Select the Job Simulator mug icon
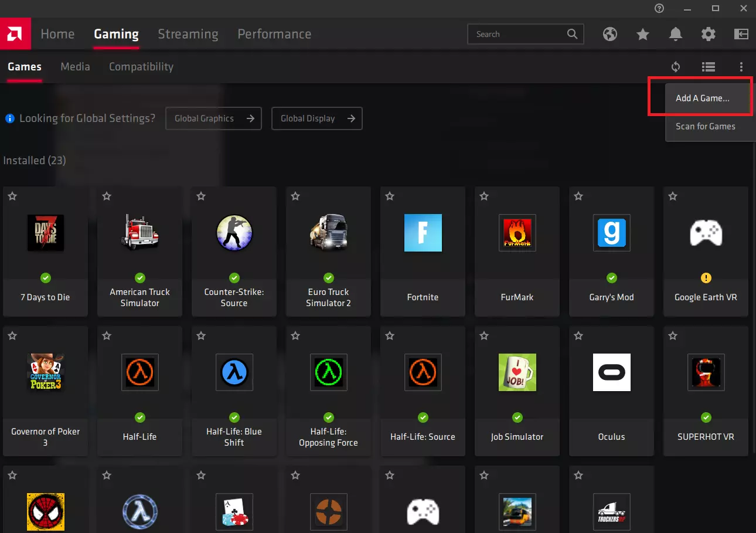 pos(517,372)
